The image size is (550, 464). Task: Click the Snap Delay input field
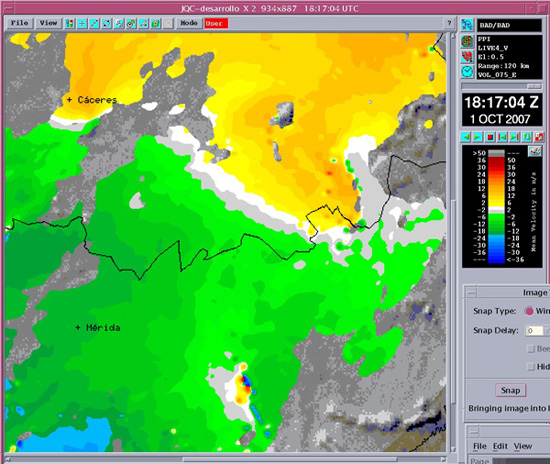tap(535, 331)
